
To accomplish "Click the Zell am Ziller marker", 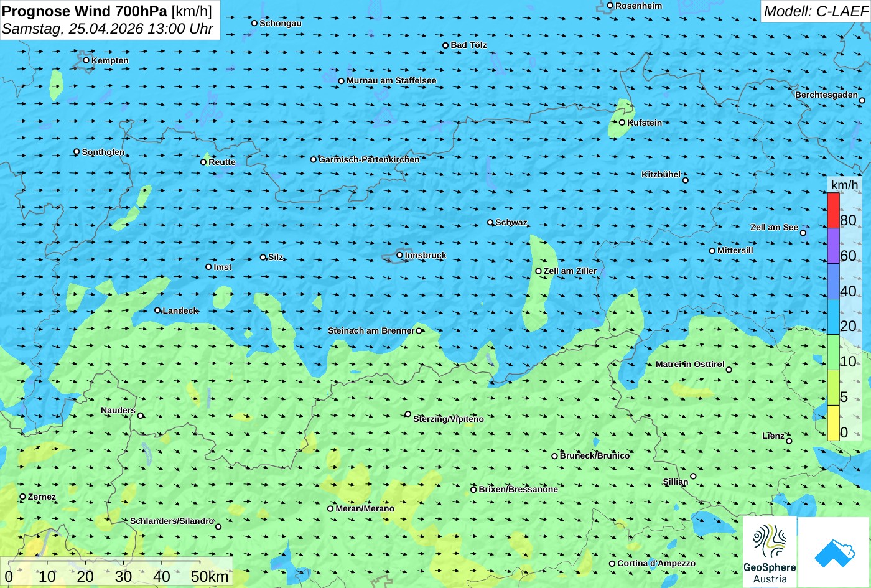I will point(538,271).
